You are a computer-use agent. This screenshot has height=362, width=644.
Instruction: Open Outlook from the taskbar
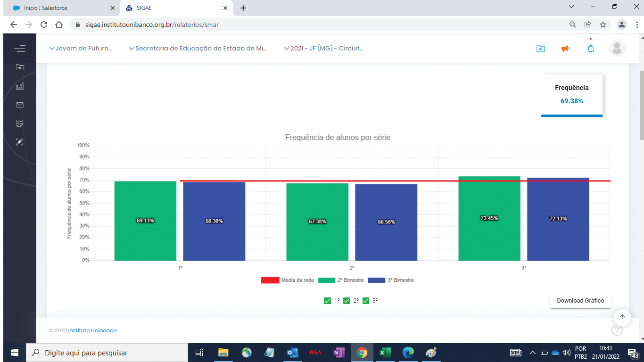tap(293, 353)
